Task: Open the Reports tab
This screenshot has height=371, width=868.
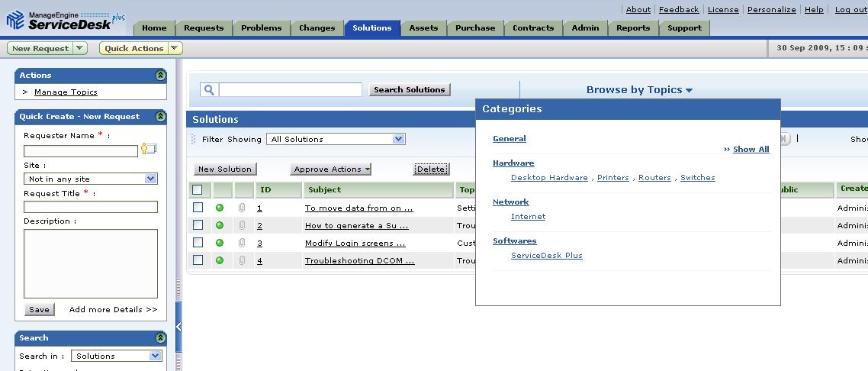Action: 633,28
